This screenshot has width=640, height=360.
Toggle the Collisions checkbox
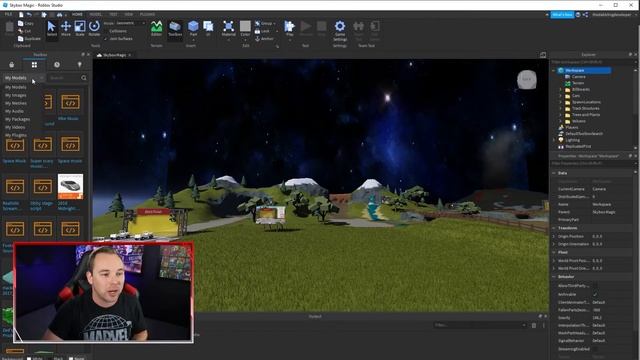point(106,31)
